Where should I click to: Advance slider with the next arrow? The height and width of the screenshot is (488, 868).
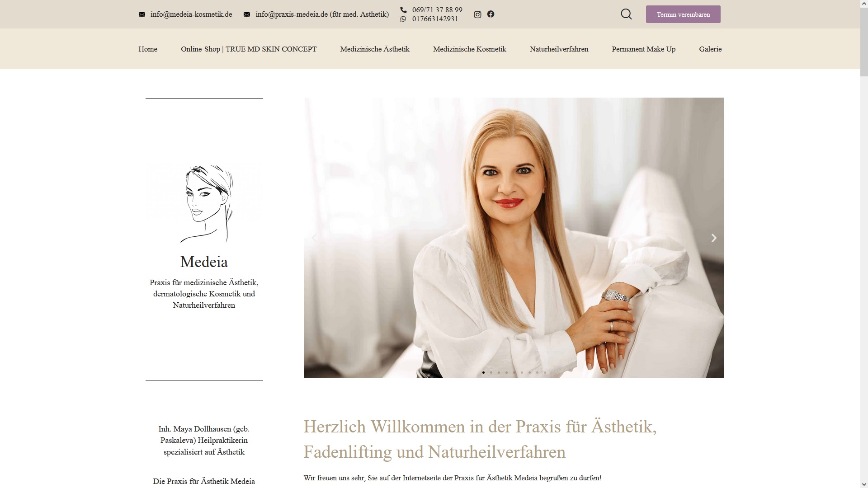pos(714,238)
